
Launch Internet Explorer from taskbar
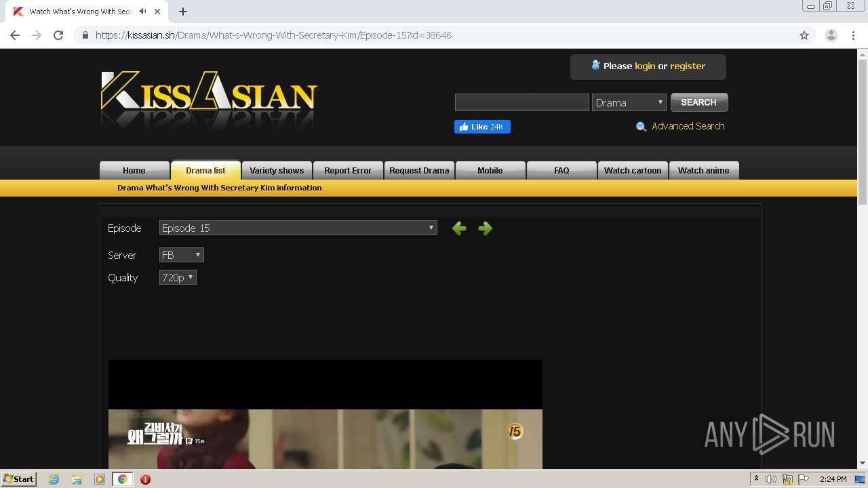(x=54, y=479)
